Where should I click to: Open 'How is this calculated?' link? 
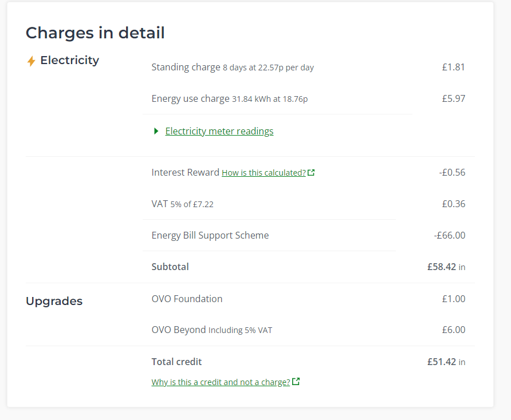[x=264, y=173]
